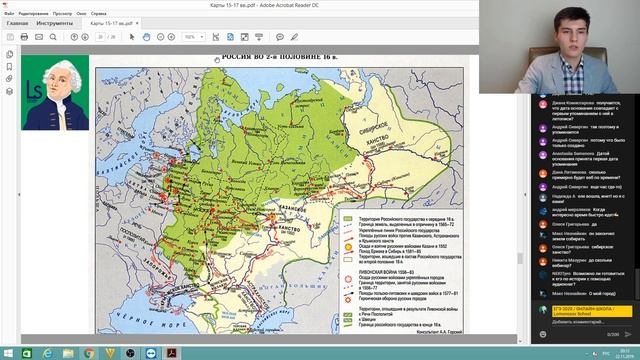
Task: Open the Справка menu
Action: pyautogui.click(x=98, y=13)
